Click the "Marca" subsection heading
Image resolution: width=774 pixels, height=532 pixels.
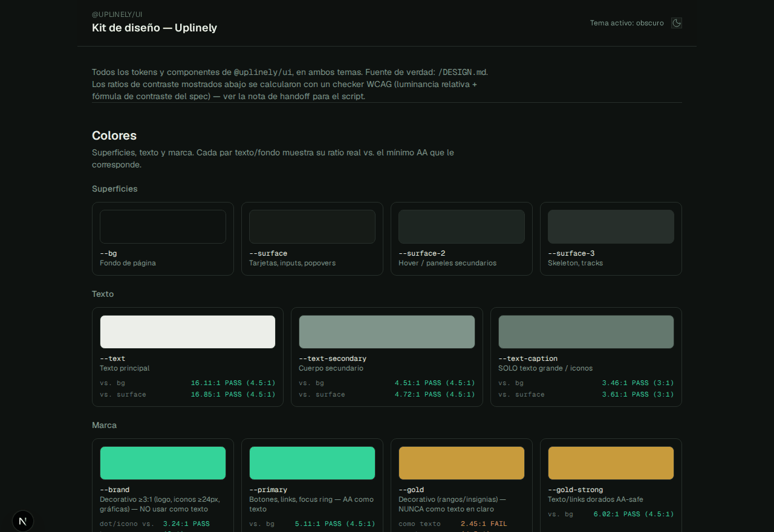pos(105,425)
